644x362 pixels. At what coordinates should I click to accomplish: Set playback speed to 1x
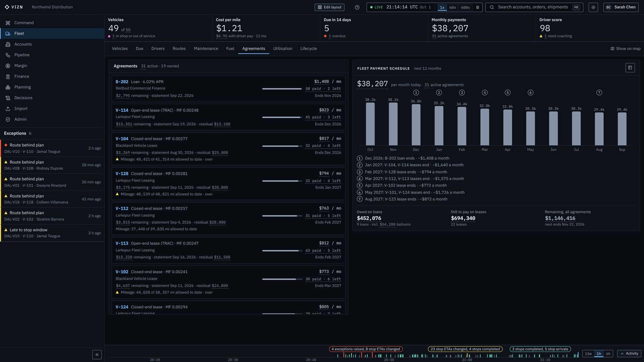click(442, 7)
